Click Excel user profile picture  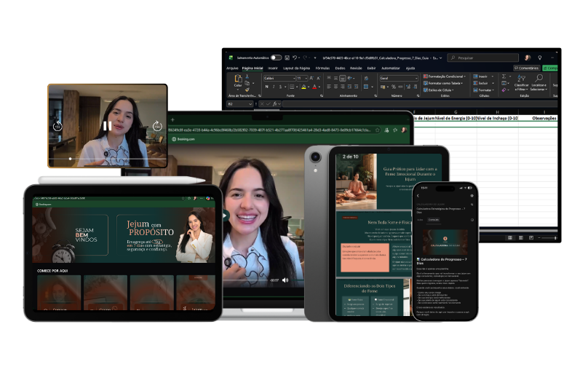(x=528, y=58)
